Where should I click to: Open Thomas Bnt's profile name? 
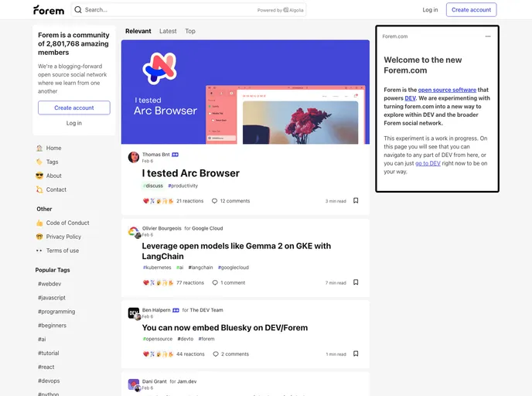155,155
